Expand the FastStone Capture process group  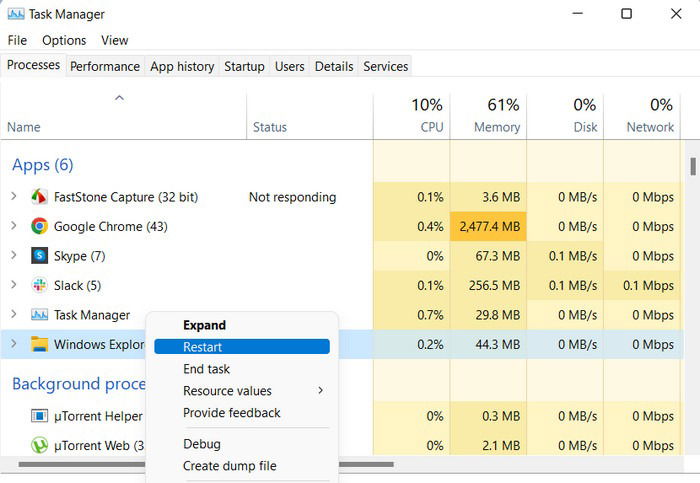tap(14, 196)
